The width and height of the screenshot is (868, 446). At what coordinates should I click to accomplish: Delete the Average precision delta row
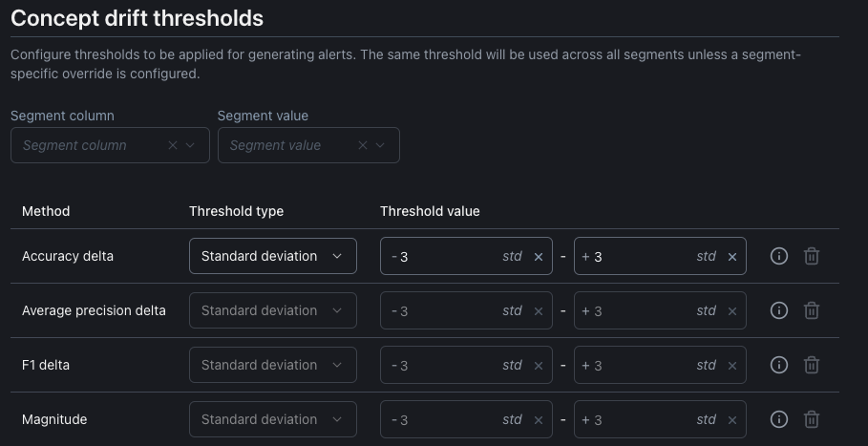tap(812, 310)
